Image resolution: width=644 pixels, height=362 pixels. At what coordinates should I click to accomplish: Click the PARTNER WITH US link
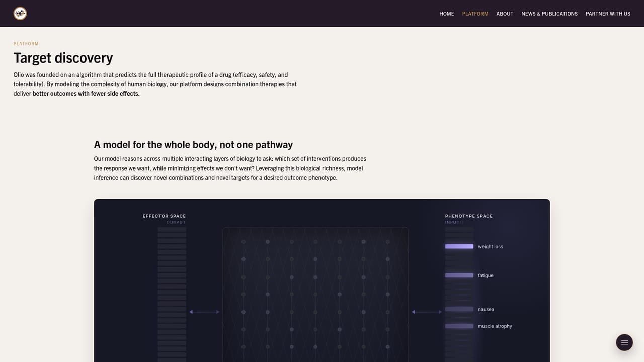tap(608, 14)
